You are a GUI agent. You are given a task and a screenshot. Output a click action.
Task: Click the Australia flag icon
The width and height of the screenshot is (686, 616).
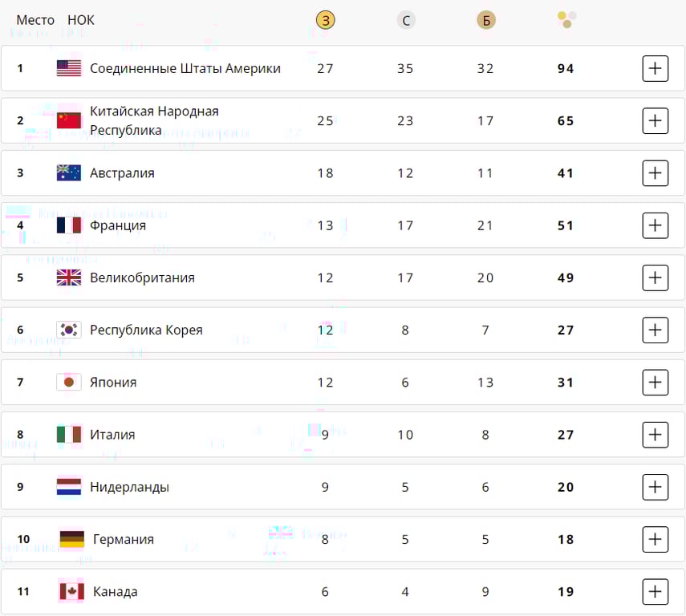tap(69, 172)
